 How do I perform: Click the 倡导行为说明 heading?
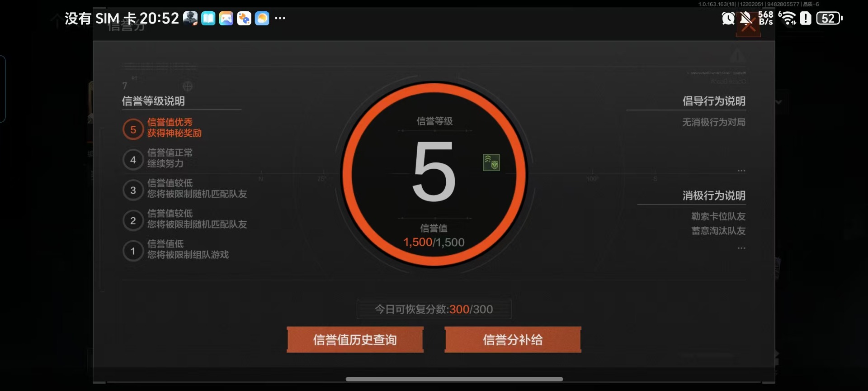[714, 101]
